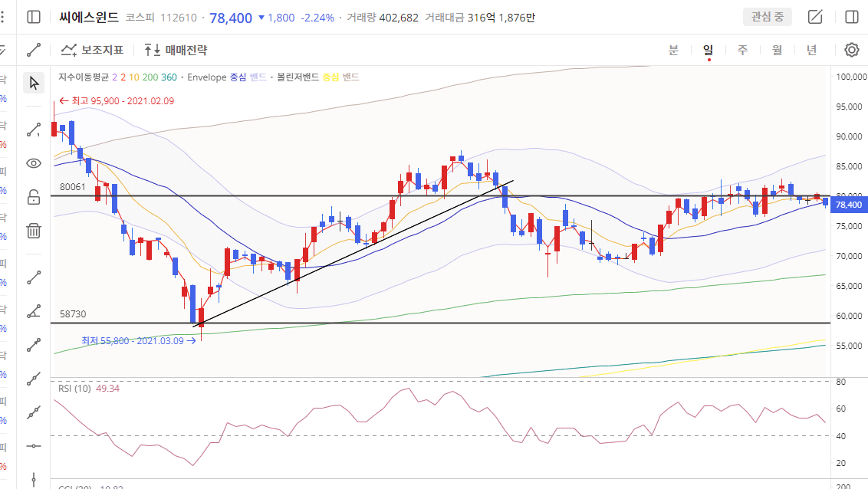This screenshot has height=489, width=868.
Task: Click the RSI (10) indicator label
Action: 74,389
